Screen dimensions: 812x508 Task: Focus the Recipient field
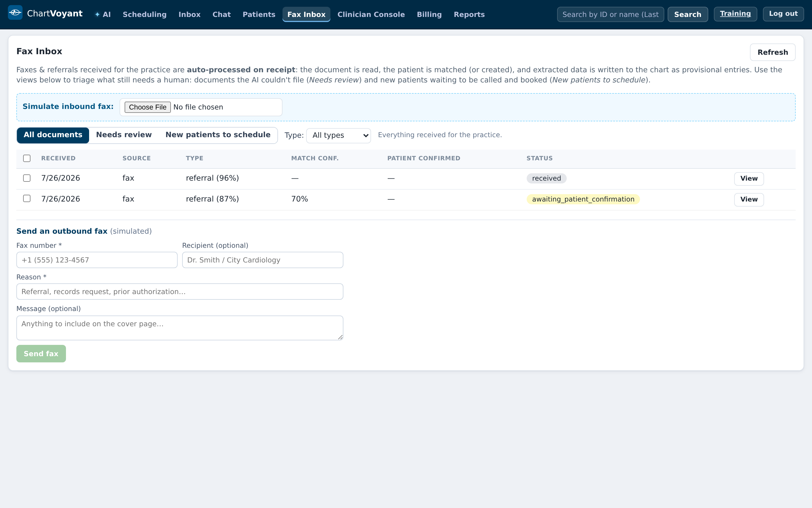pos(263,260)
